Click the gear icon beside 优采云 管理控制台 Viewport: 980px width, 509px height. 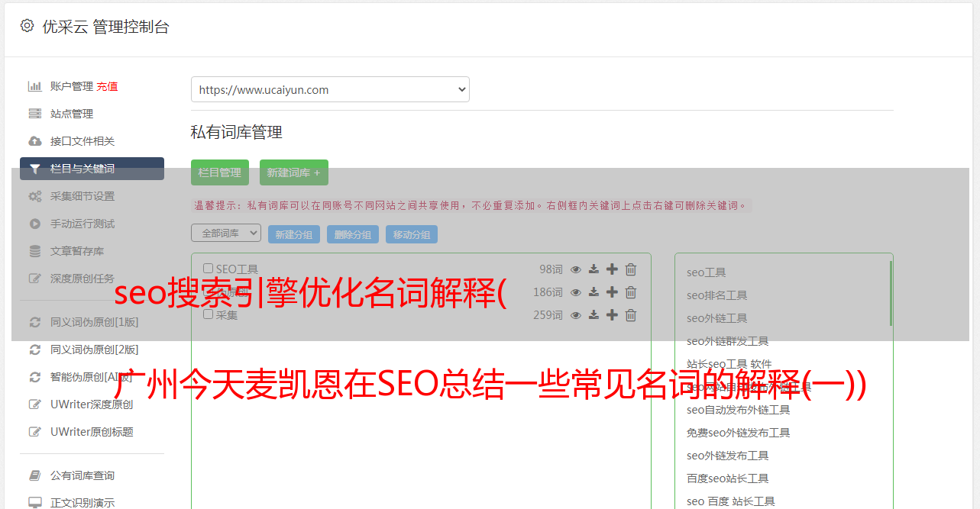pyautogui.click(x=27, y=26)
